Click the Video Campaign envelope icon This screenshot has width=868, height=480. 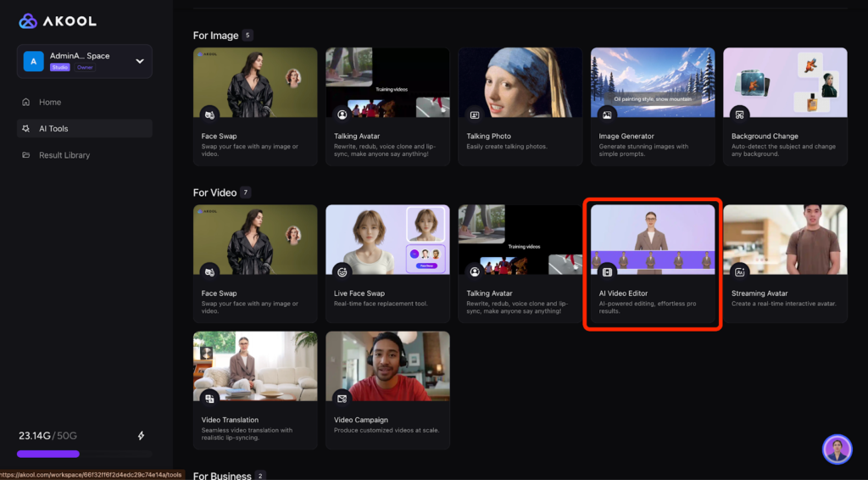(342, 398)
